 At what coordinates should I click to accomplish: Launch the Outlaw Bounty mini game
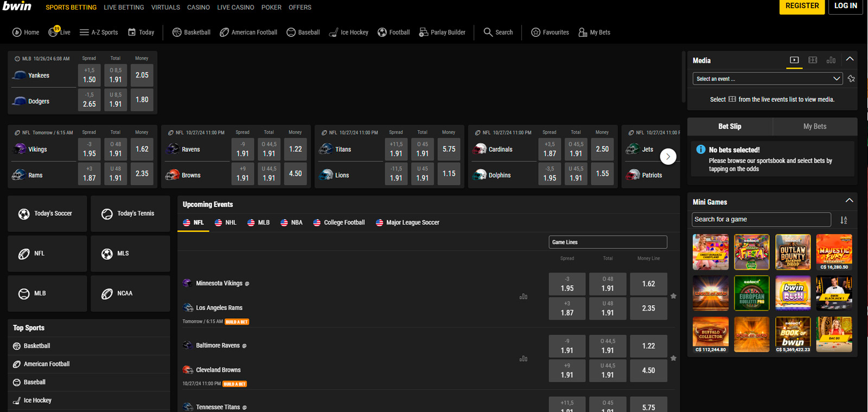[793, 252]
